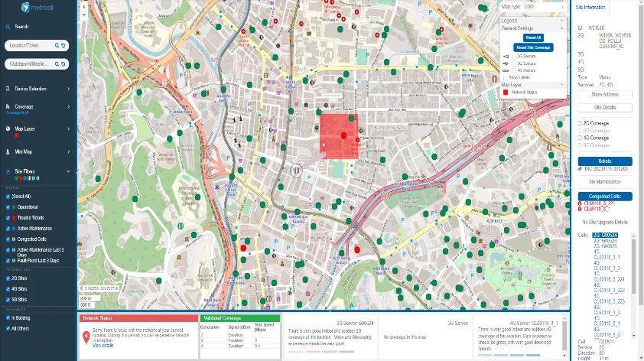Click the Site Details button
Screen dimensions: 644x361
[x=605, y=108]
